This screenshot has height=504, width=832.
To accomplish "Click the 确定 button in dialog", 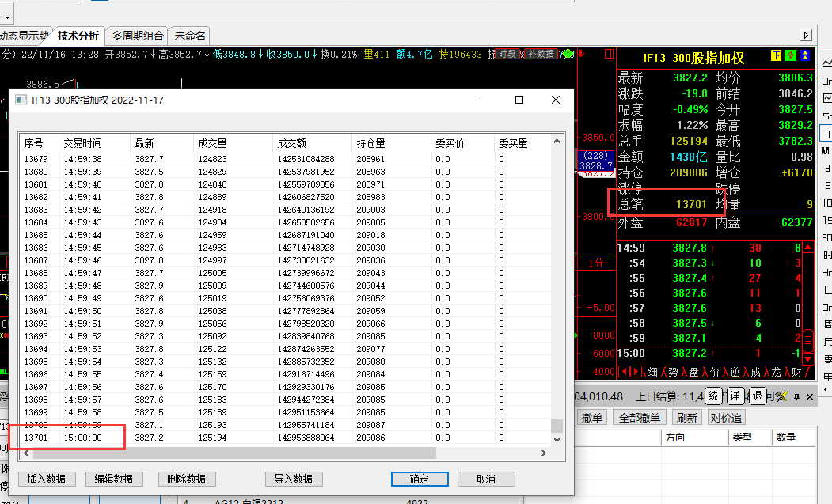I will click(x=420, y=479).
